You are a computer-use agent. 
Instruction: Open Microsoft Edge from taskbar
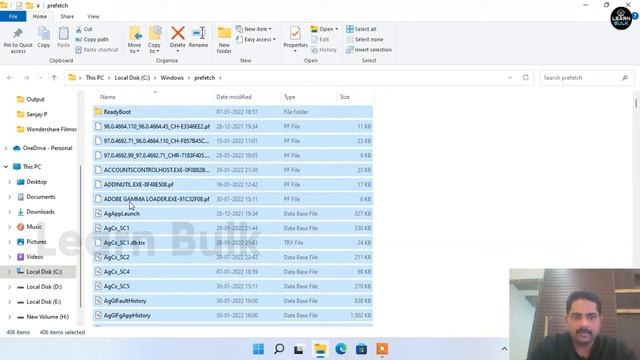[x=341, y=349]
